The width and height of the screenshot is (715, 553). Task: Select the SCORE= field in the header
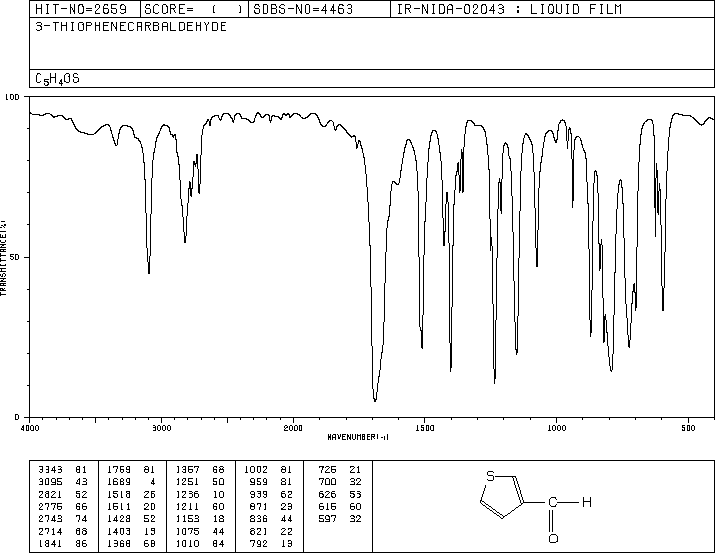coord(194,10)
